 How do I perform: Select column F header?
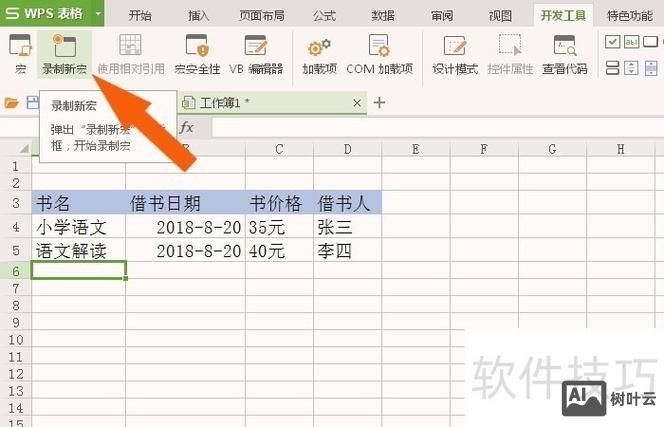point(484,149)
